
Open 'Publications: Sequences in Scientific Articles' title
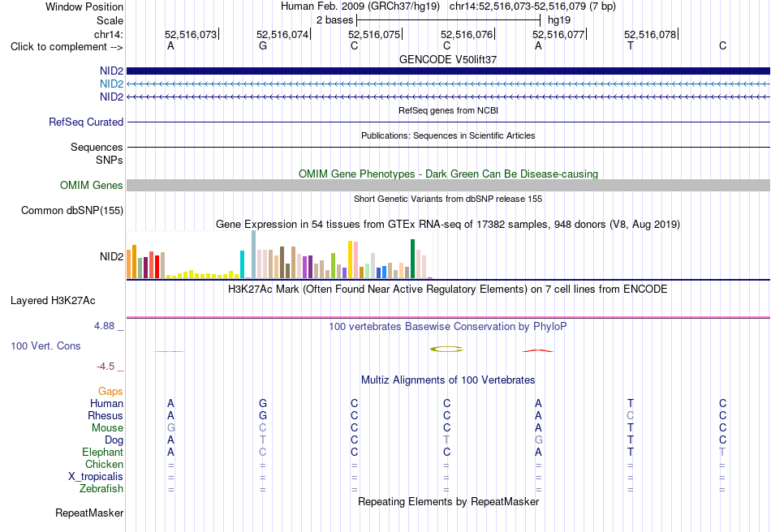(x=448, y=135)
